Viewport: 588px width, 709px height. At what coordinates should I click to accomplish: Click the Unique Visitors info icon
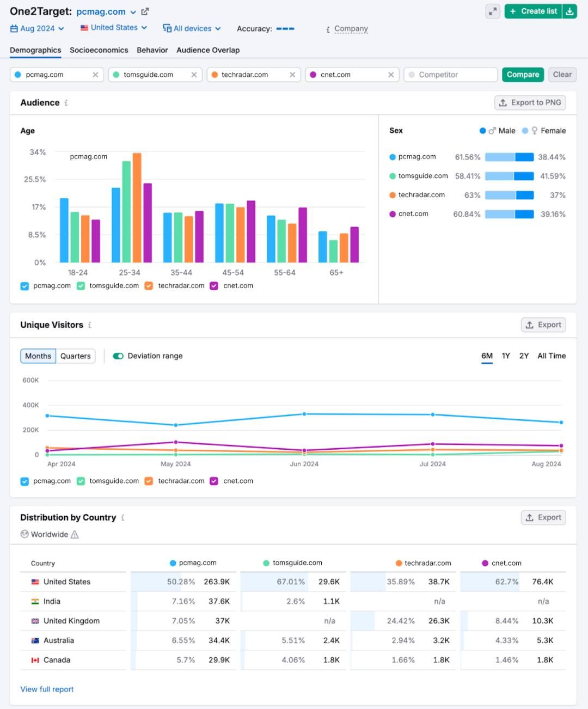click(90, 325)
